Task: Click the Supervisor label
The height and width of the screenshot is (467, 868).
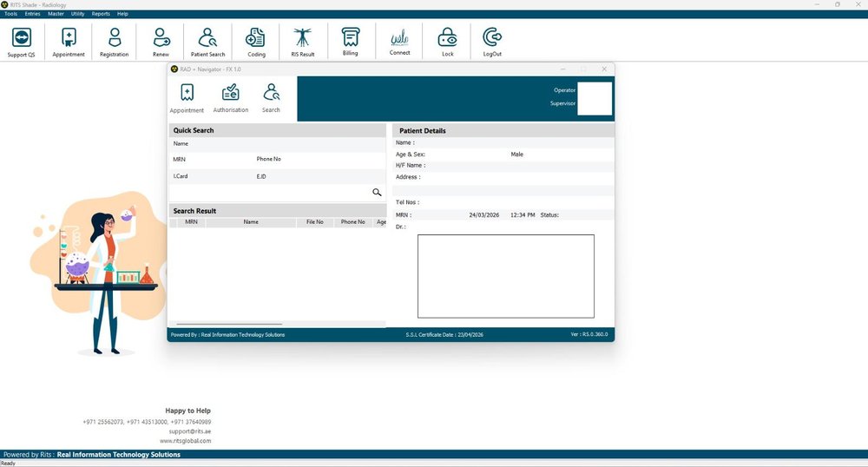Action: click(563, 103)
